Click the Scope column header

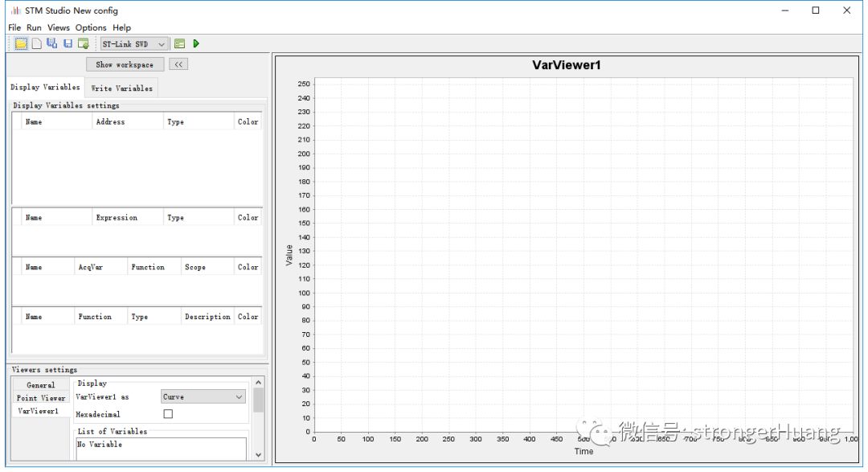207,267
